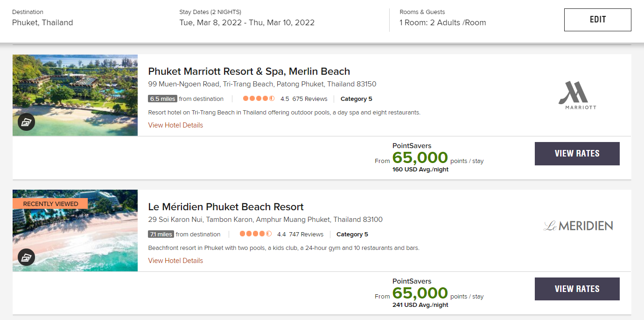Click VIEW RATES for Phuket Marriott Resort

pyautogui.click(x=577, y=153)
